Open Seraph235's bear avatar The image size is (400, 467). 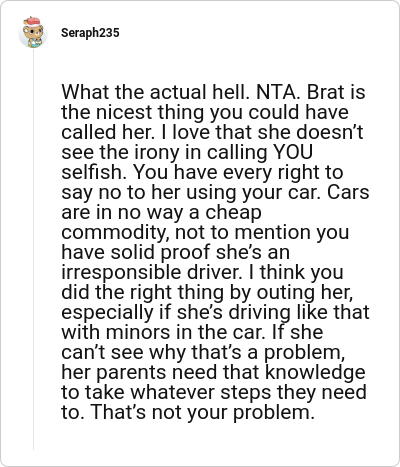[33, 32]
